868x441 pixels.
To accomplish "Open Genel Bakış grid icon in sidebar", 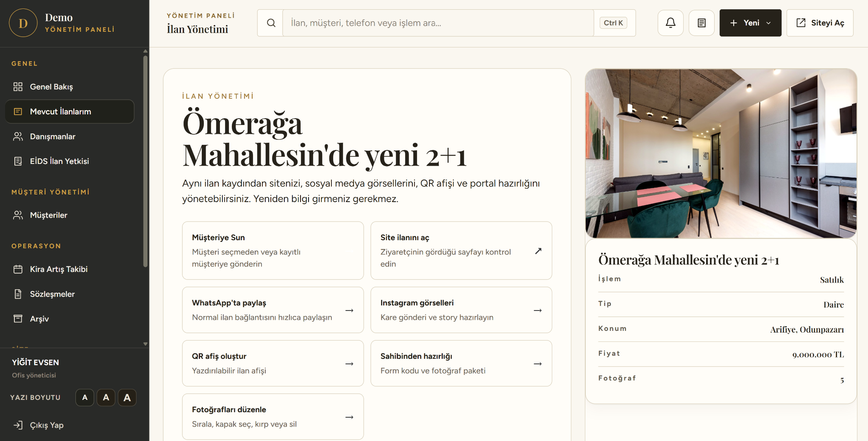I will [x=18, y=87].
